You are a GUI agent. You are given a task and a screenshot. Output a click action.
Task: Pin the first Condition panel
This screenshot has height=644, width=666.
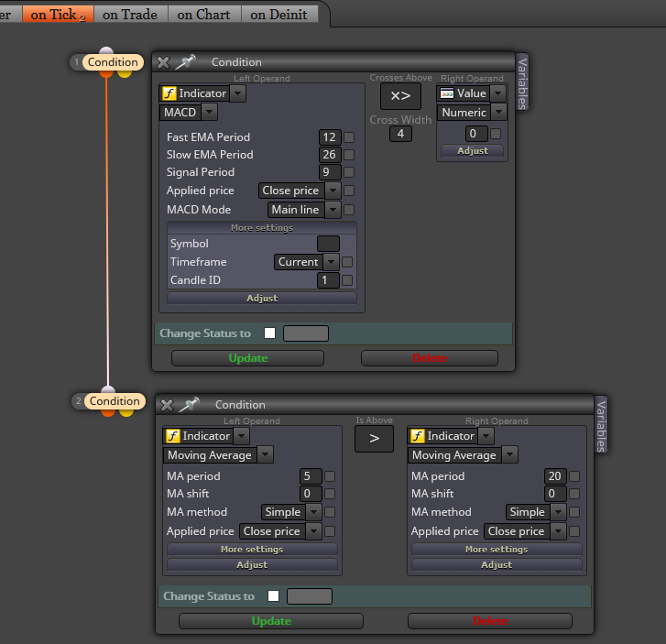186,62
